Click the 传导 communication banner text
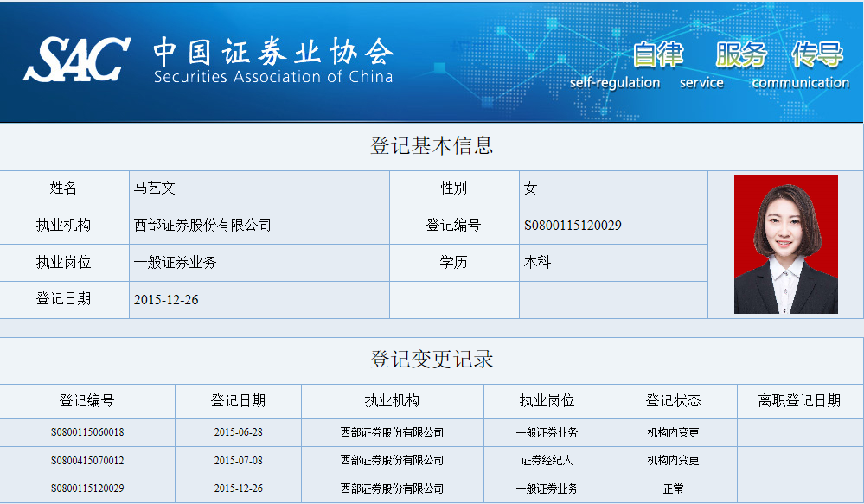Screen dimensions: 864x504 (816, 54)
